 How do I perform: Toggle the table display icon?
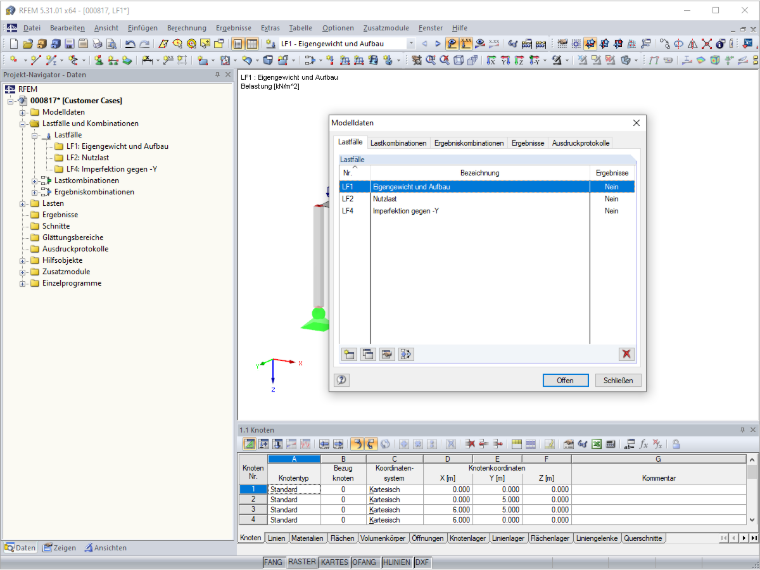point(252,44)
